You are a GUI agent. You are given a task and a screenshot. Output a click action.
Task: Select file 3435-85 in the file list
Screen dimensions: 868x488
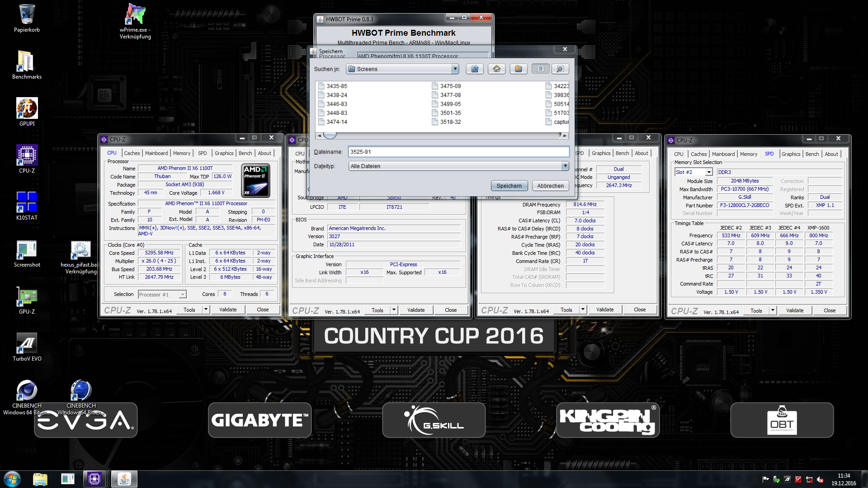pyautogui.click(x=332, y=86)
